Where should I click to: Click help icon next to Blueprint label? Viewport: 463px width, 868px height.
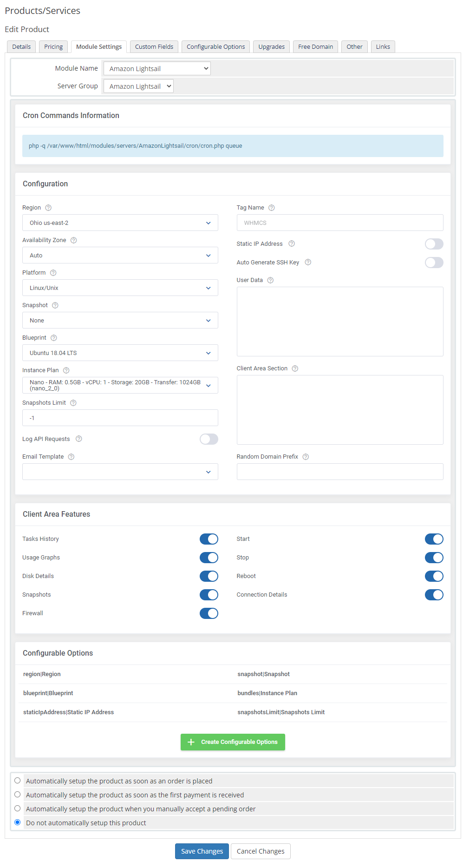click(x=53, y=338)
